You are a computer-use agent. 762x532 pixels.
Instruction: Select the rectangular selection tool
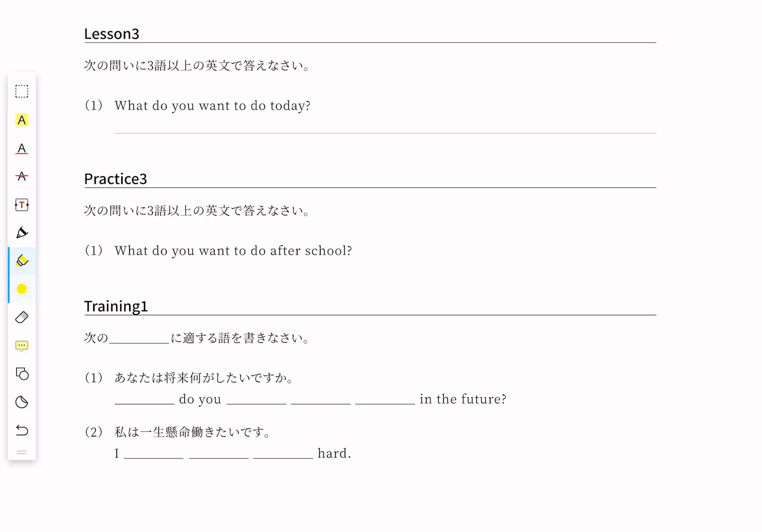(22, 91)
